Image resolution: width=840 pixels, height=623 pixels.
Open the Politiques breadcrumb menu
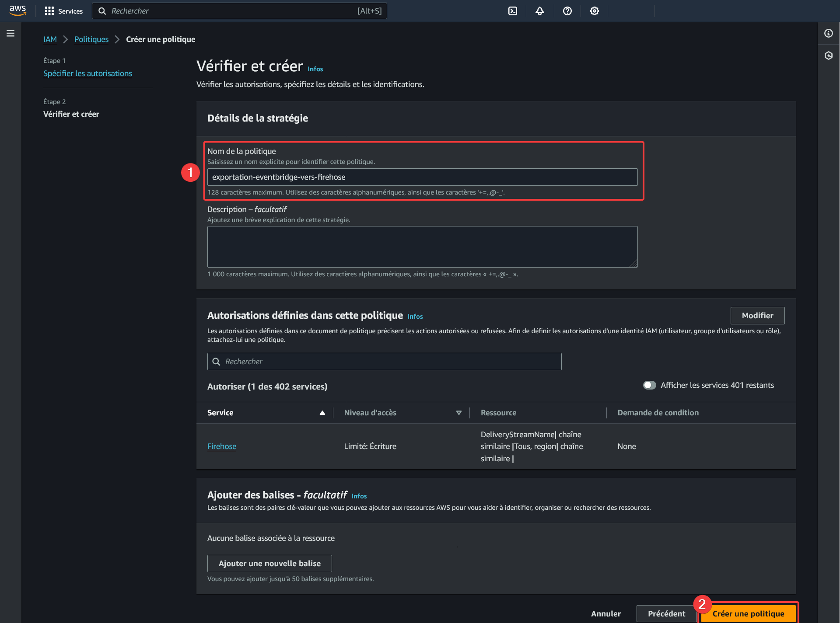tap(91, 39)
